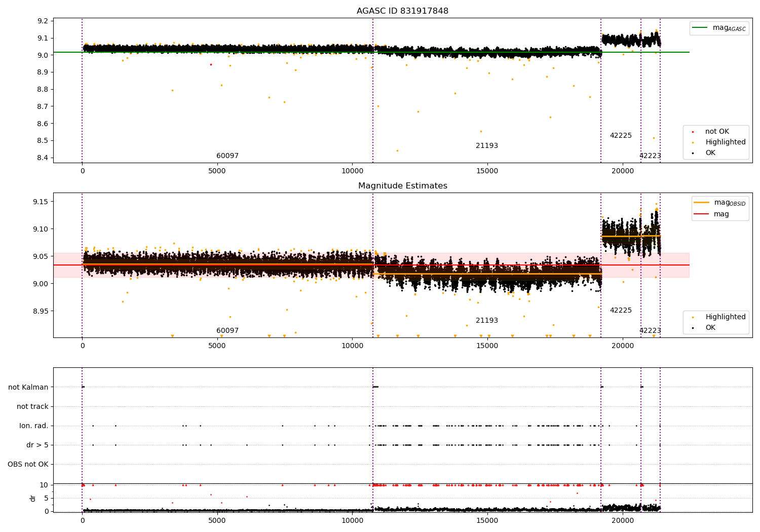Click the 'not Kalman' row label

[x=28, y=388]
